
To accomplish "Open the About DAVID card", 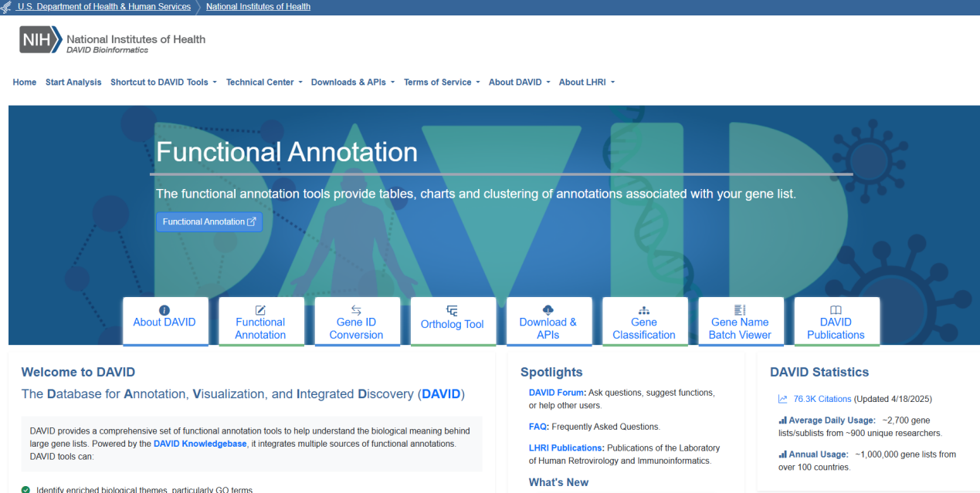I will pos(165,322).
